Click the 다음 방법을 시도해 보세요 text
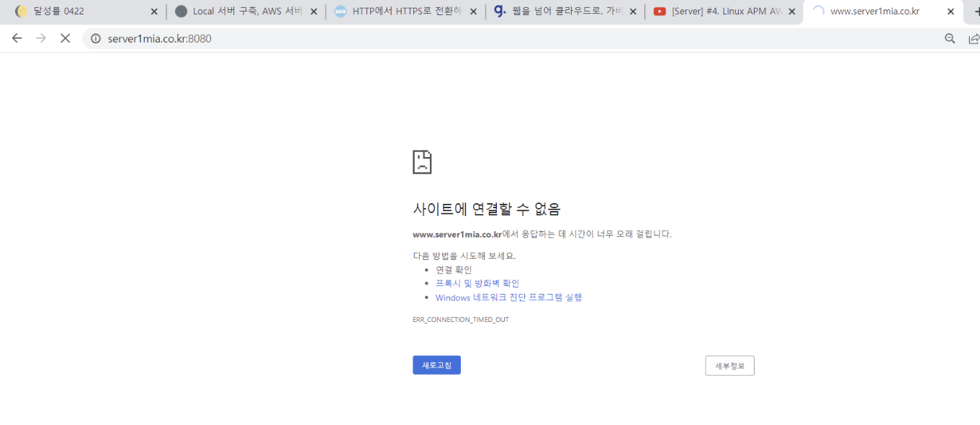980x425 pixels. (464, 256)
